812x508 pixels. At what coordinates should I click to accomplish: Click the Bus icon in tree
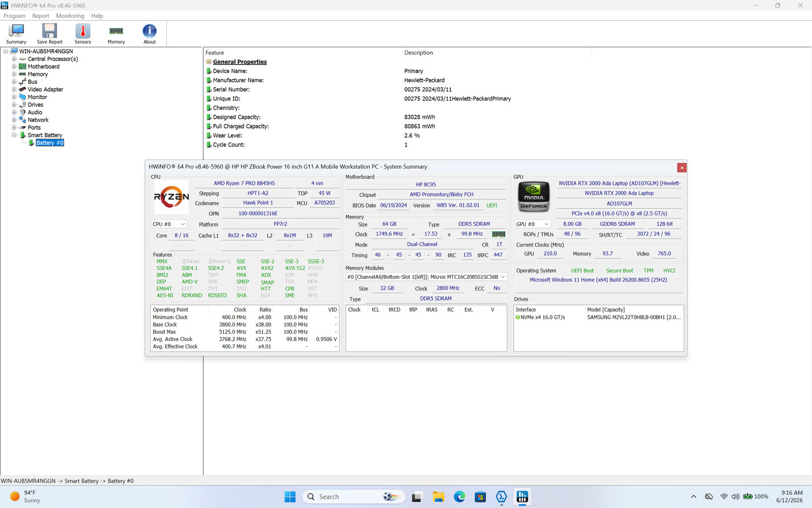tap(22, 82)
